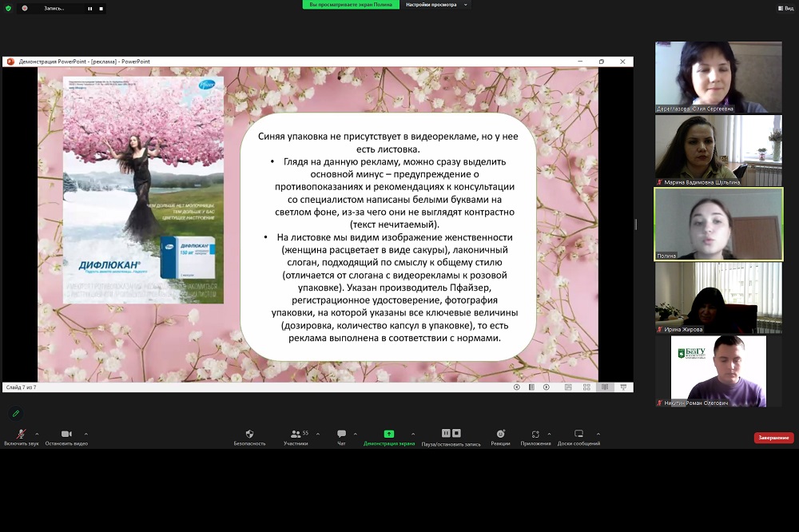This screenshot has width=799, height=532.
Task: Expand video options arrow next to camera
Action: pos(86,434)
